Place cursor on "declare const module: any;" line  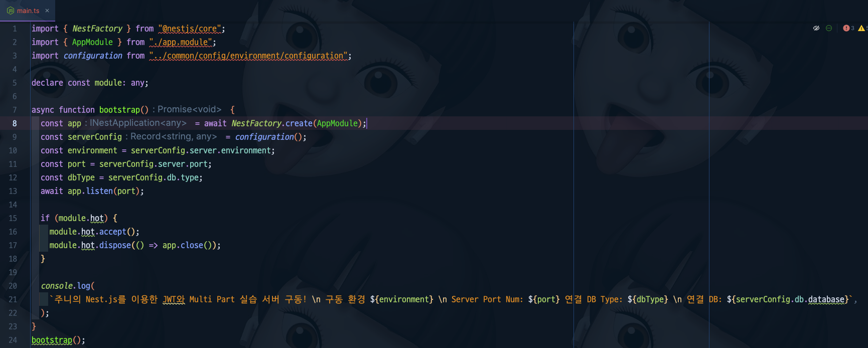pos(90,83)
